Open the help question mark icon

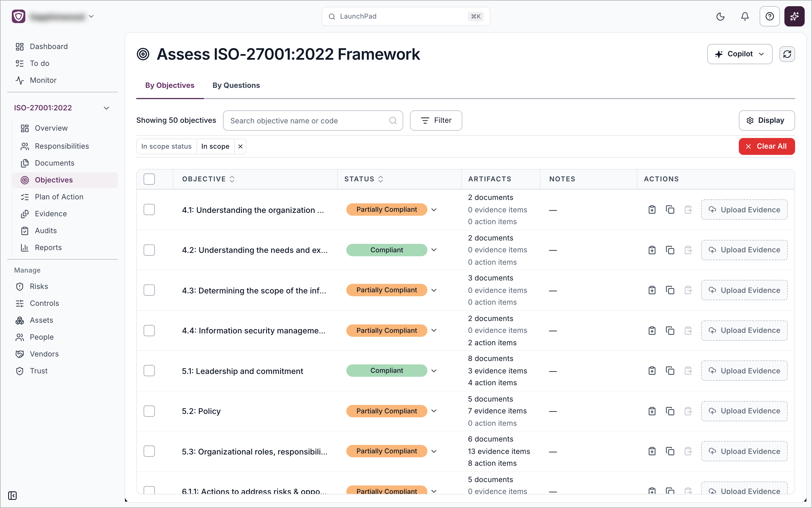pos(770,16)
